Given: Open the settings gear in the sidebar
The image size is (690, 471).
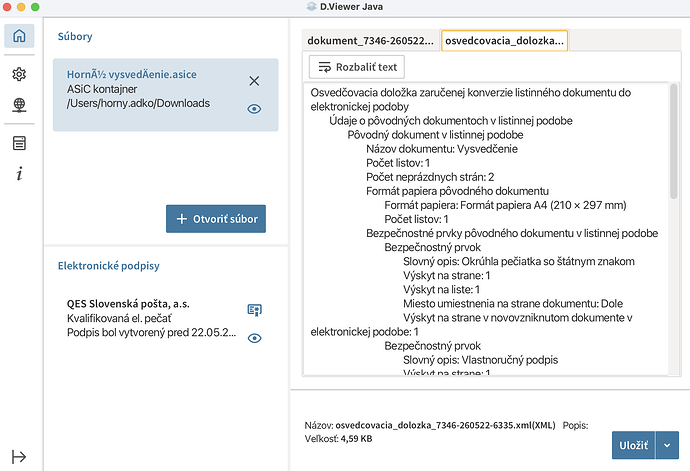Looking at the screenshot, I should tap(19, 74).
